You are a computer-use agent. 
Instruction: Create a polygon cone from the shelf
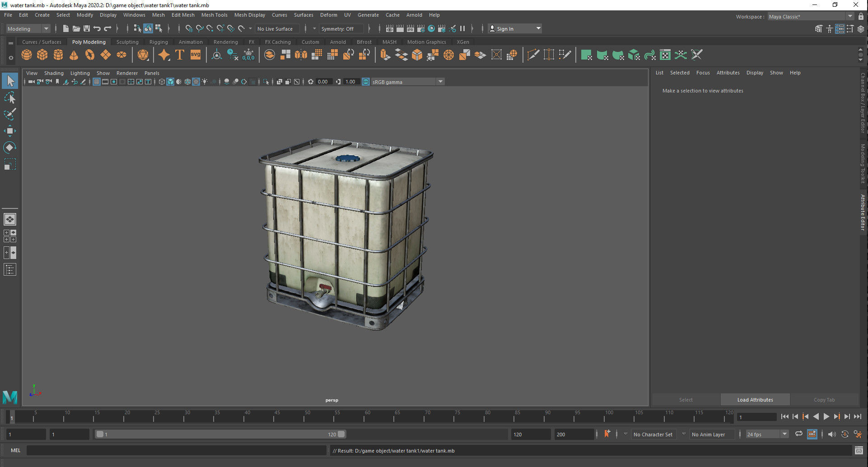pos(74,55)
